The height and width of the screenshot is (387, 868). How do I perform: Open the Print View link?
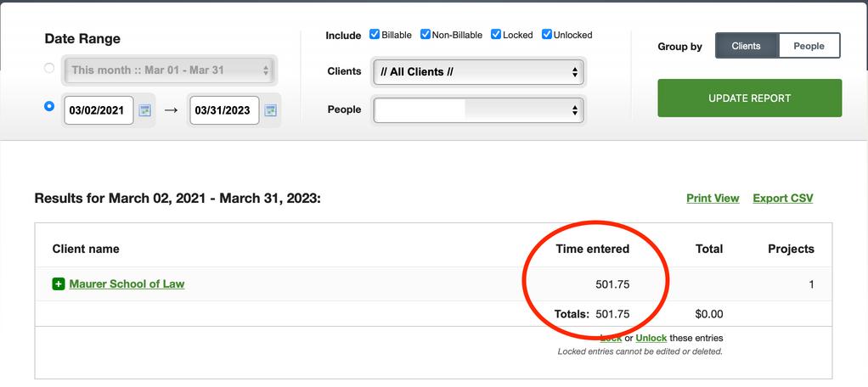click(x=713, y=198)
